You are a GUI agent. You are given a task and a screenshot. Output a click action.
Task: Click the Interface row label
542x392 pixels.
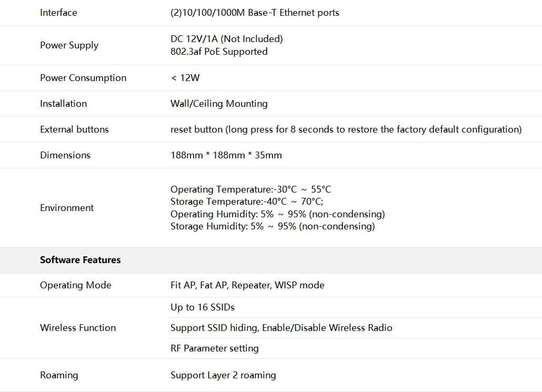(58, 13)
